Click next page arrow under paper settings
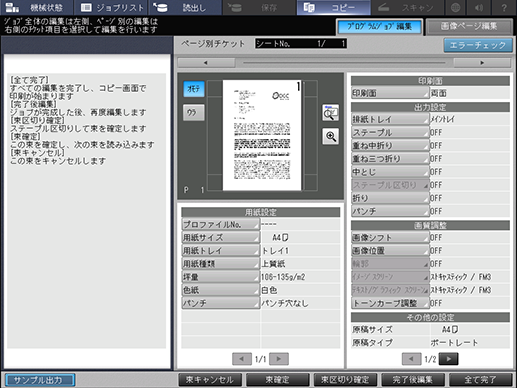This screenshot has width=517, height=388. click(279, 359)
